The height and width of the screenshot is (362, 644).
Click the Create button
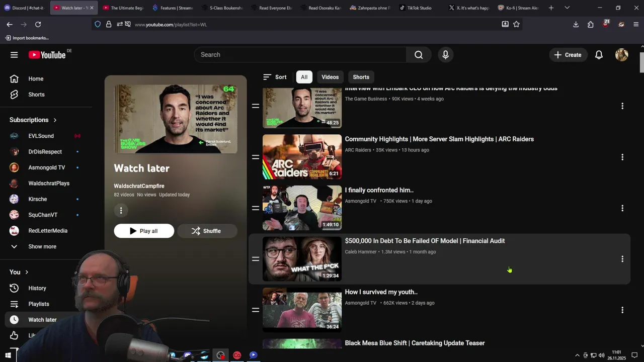(568, 55)
